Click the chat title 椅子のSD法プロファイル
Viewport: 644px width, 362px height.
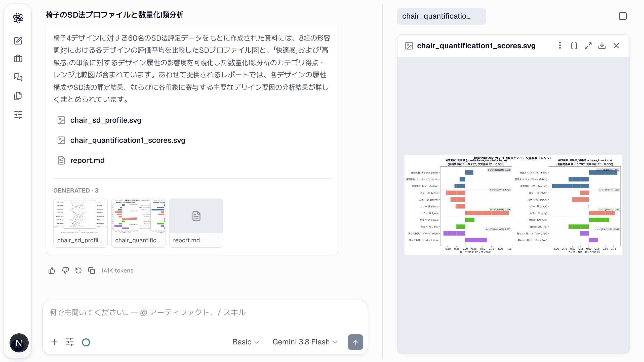114,15
